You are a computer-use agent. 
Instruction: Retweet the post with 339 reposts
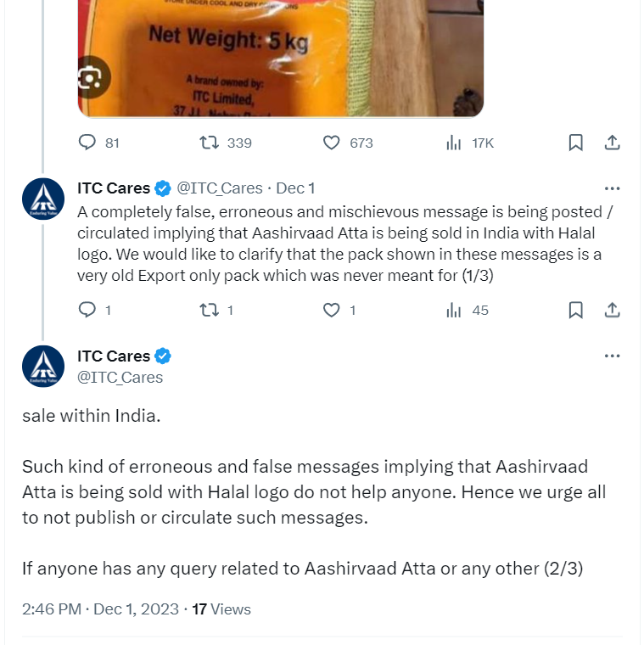point(209,143)
